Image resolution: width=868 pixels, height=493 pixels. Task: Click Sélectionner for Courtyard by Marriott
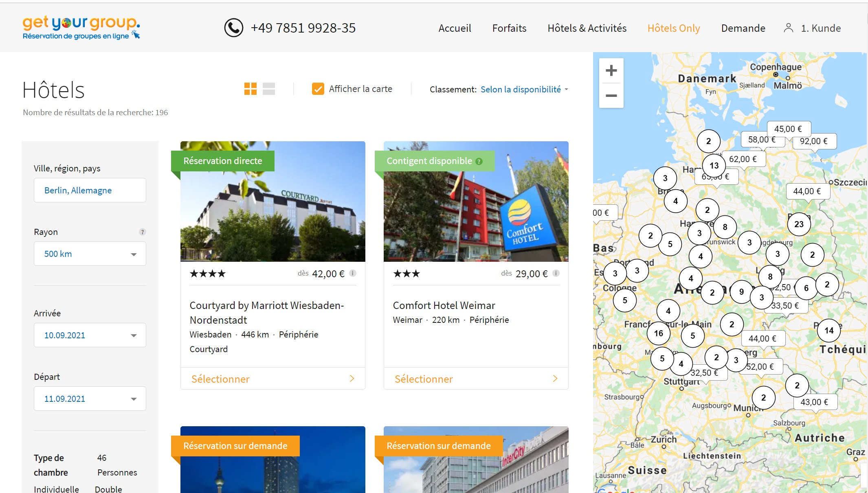(273, 379)
